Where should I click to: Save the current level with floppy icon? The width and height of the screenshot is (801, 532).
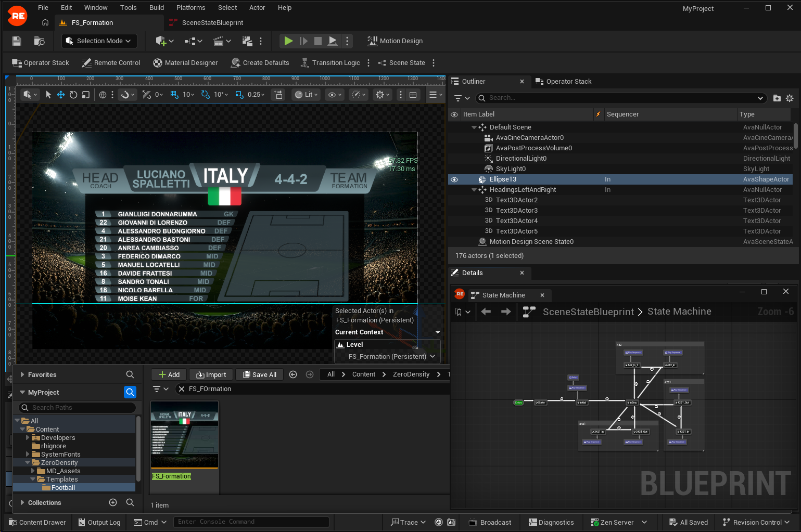click(17, 41)
